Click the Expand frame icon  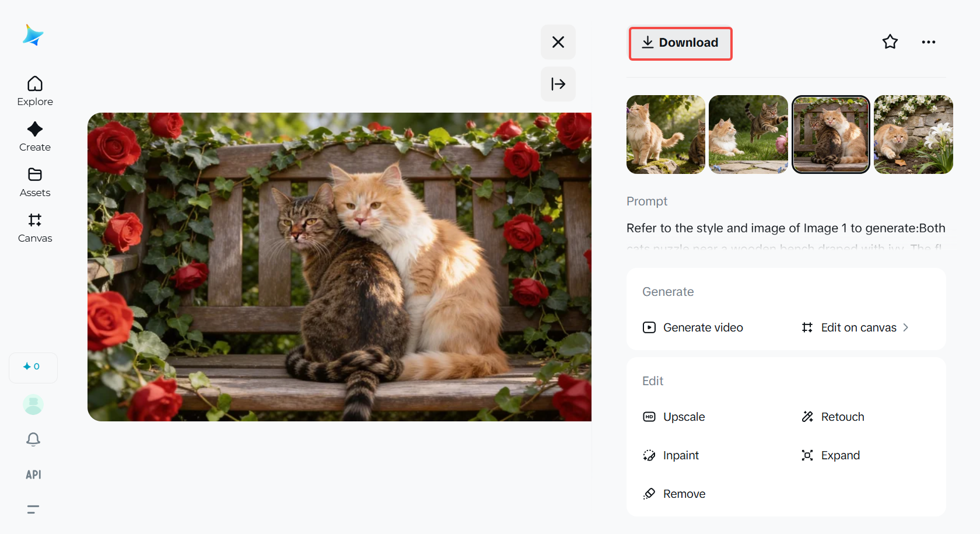pos(807,455)
